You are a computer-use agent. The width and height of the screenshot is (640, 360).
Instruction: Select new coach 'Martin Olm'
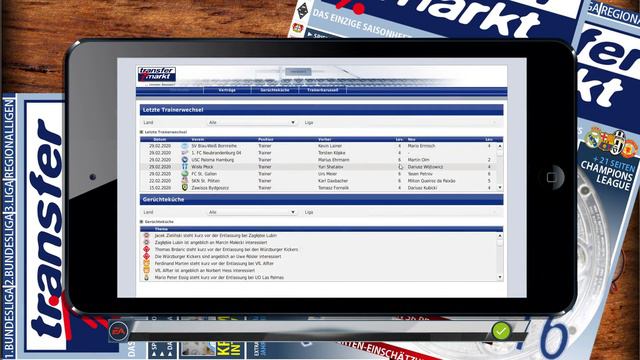coord(418,160)
